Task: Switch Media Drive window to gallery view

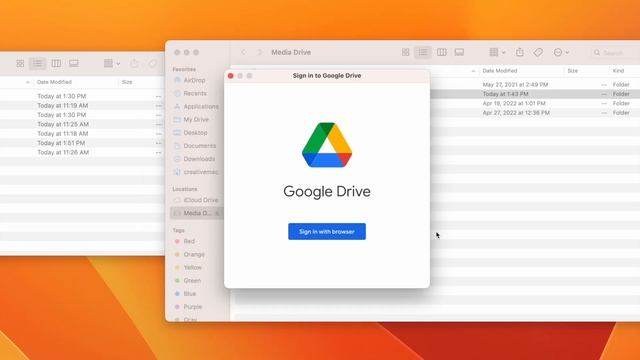Action: pos(459,52)
